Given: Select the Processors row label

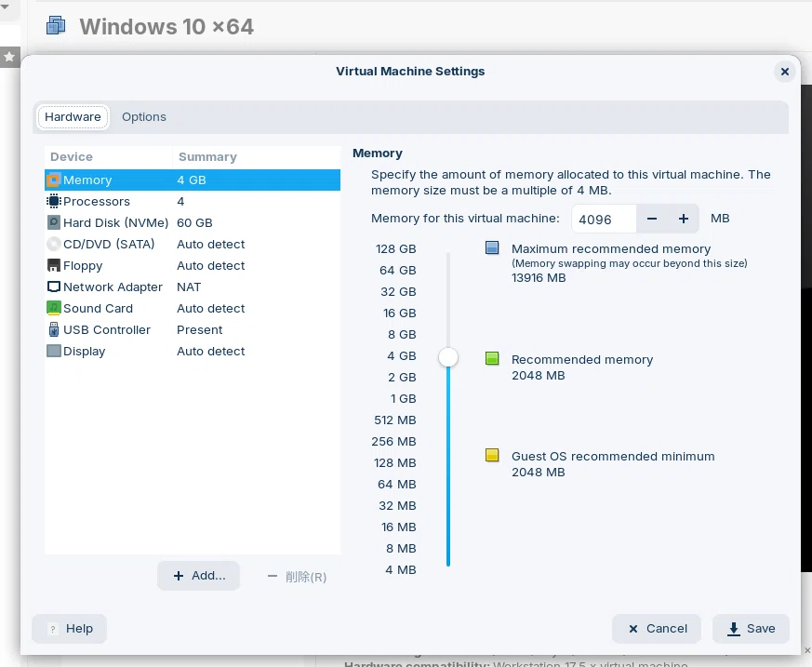Looking at the screenshot, I should coord(97,201).
